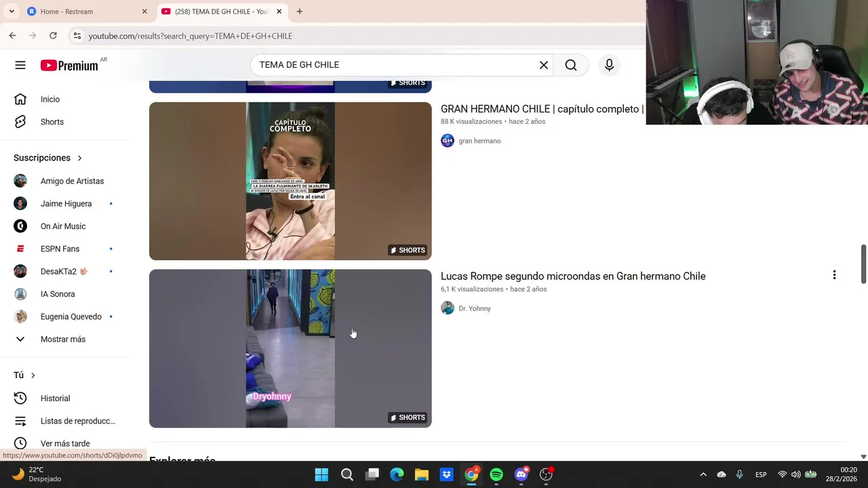
Task: Show hidden system tray icons chevron
Action: coord(703,474)
